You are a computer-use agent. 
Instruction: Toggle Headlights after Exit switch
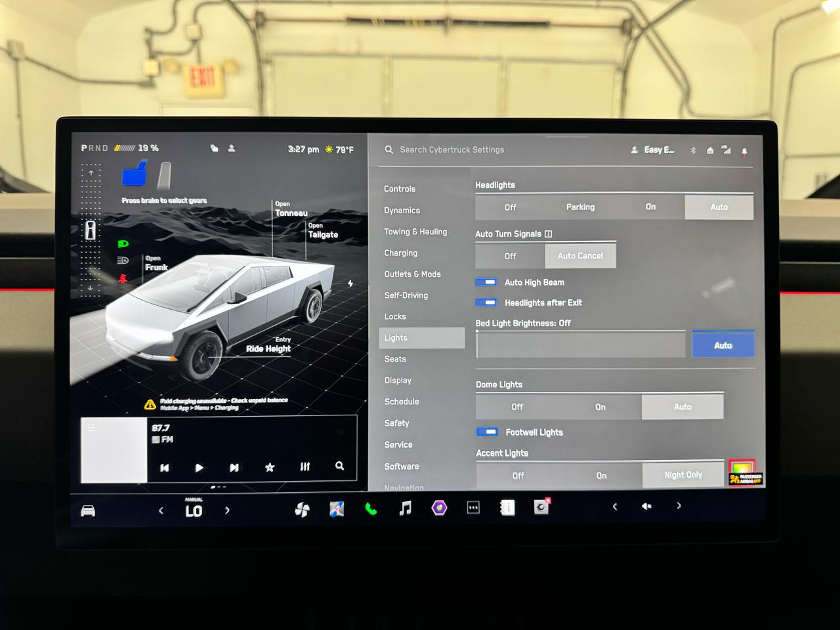[x=486, y=303]
